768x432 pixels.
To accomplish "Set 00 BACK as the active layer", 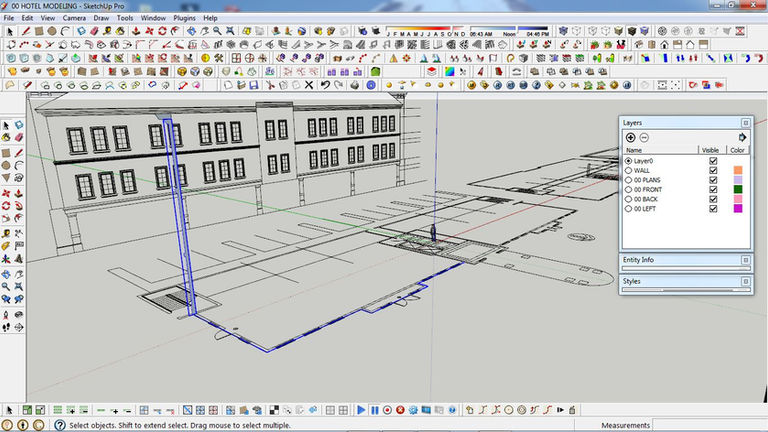I will pos(628,200).
